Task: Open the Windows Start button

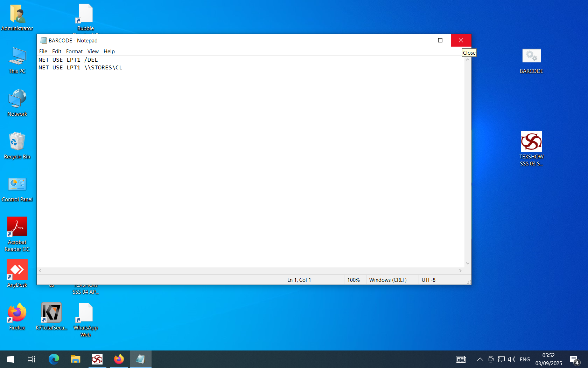Action: tap(10, 359)
